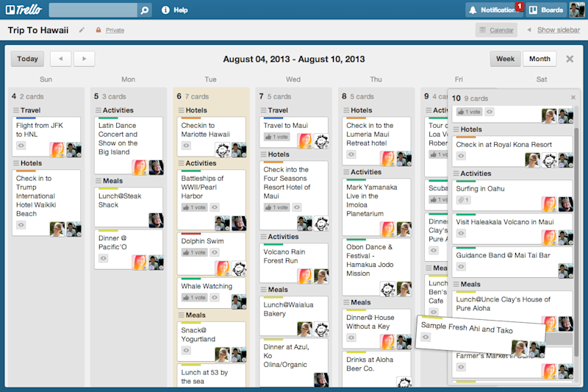
Task: Toggle subscribe eye on Flight from JFK card
Action: coord(21,146)
